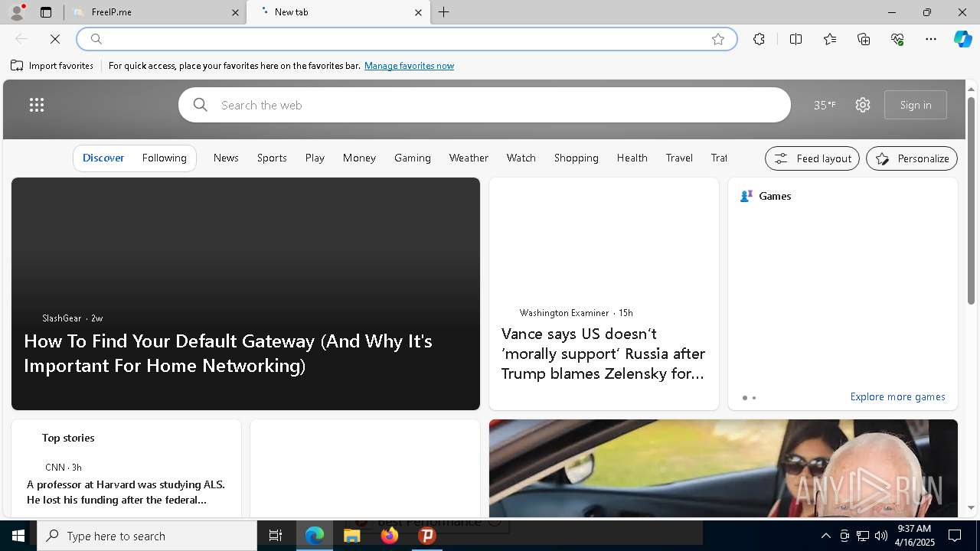Open the Favorites hub icon
The width and height of the screenshot is (980, 551).
[830, 39]
